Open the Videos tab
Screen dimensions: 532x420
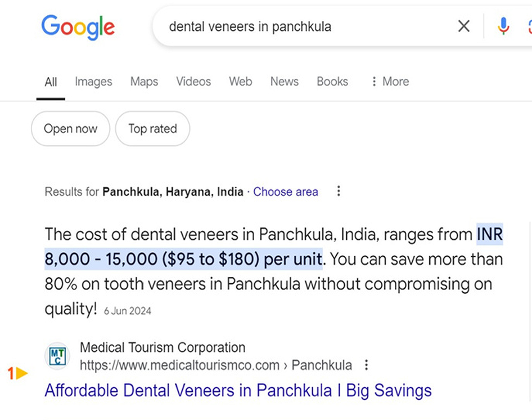pos(193,82)
